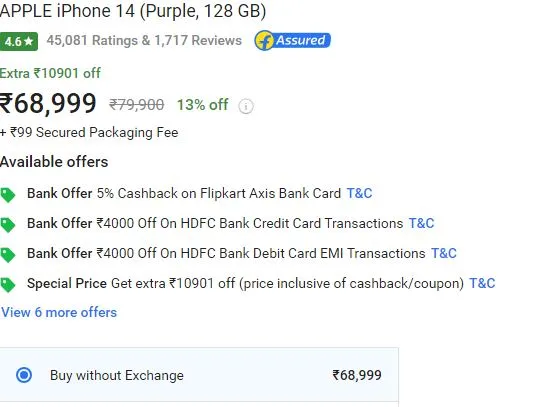Click the tag icon beside Special Price offer

(8, 285)
